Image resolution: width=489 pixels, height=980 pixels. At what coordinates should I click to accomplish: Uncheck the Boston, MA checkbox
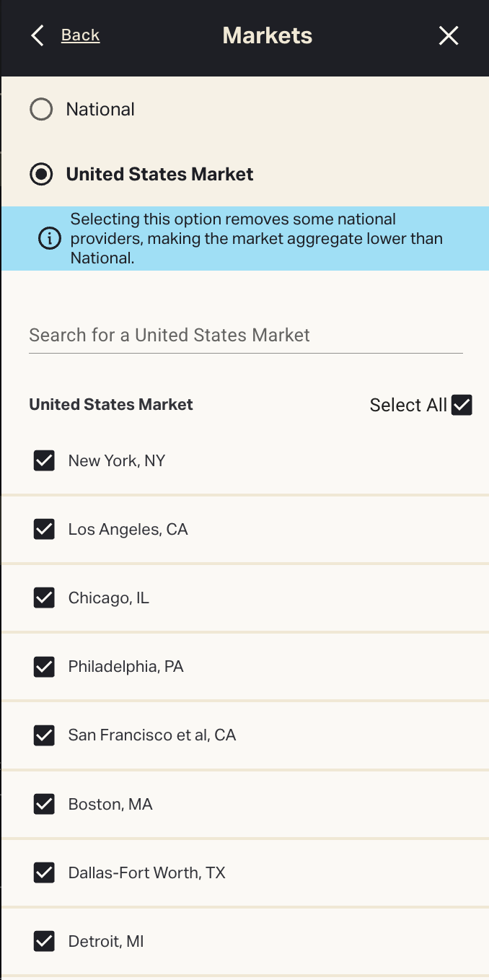45,804
